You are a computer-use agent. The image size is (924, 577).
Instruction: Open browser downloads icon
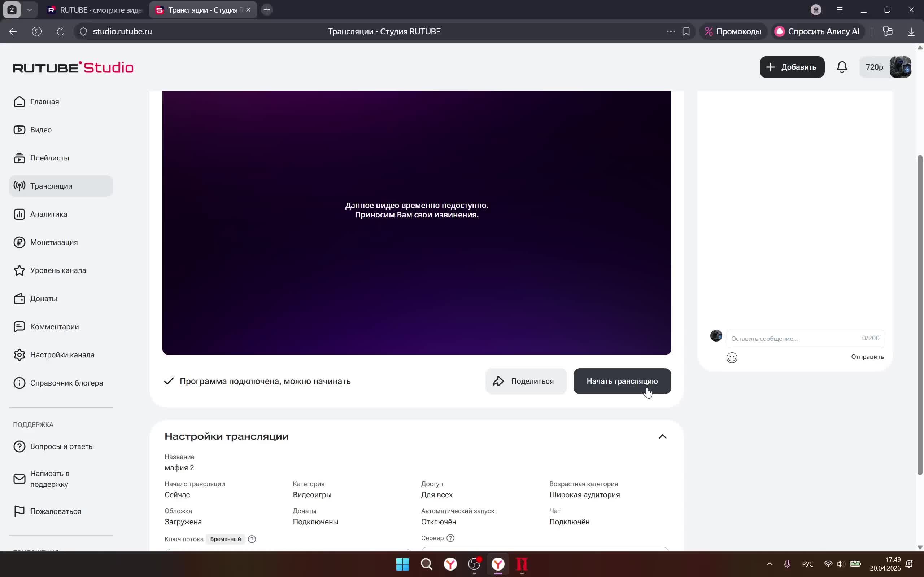911,31
